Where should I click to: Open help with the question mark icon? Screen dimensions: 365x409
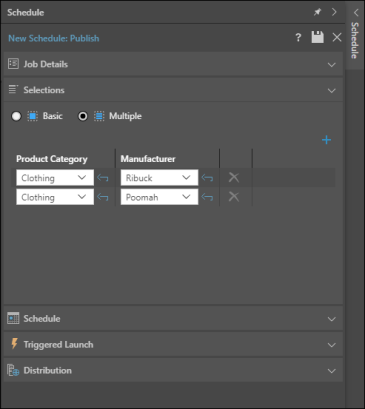298,37
